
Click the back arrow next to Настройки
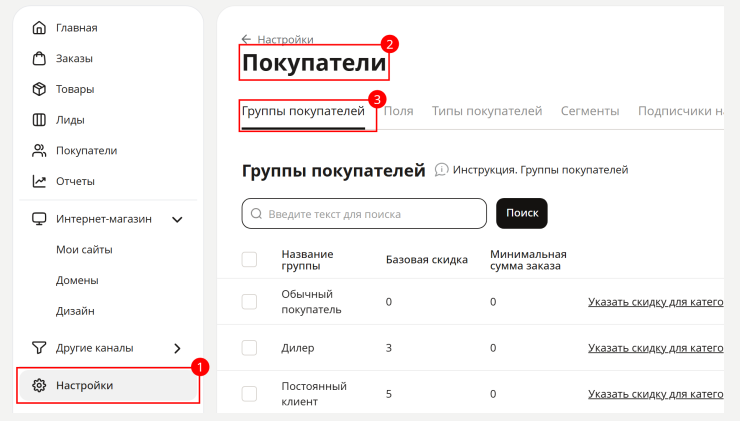point(246,39)
